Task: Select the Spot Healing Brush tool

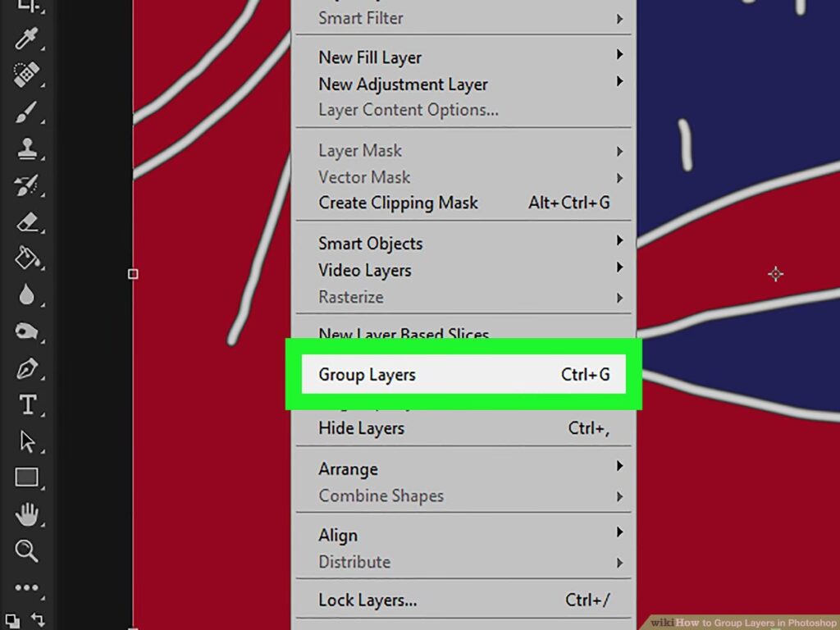Action: (26, 75)
